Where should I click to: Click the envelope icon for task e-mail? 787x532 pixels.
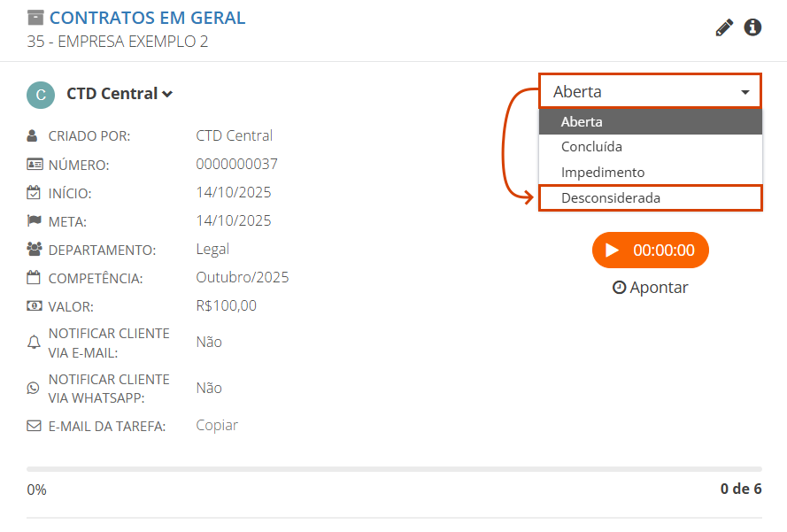34,426
